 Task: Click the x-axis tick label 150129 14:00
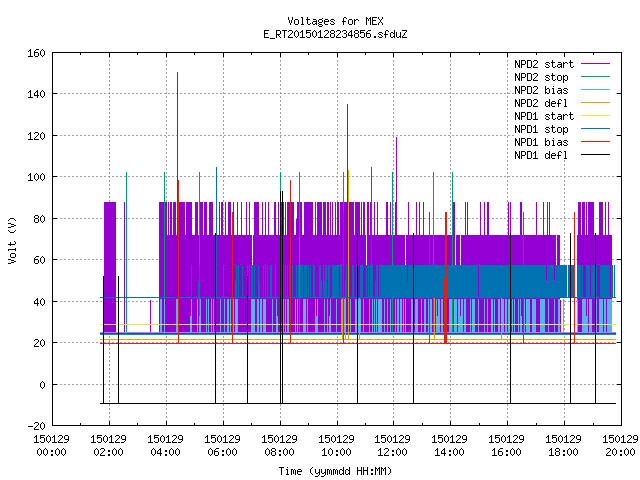click(449, 446)
